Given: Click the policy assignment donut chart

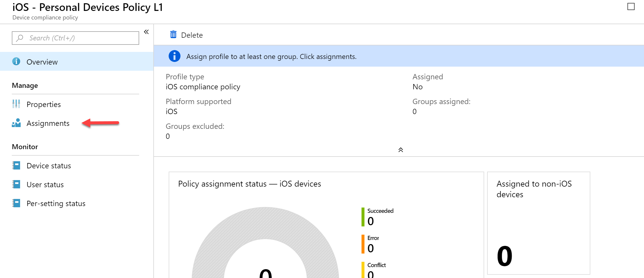Looking at the screenshot, I should pos(265,243).
